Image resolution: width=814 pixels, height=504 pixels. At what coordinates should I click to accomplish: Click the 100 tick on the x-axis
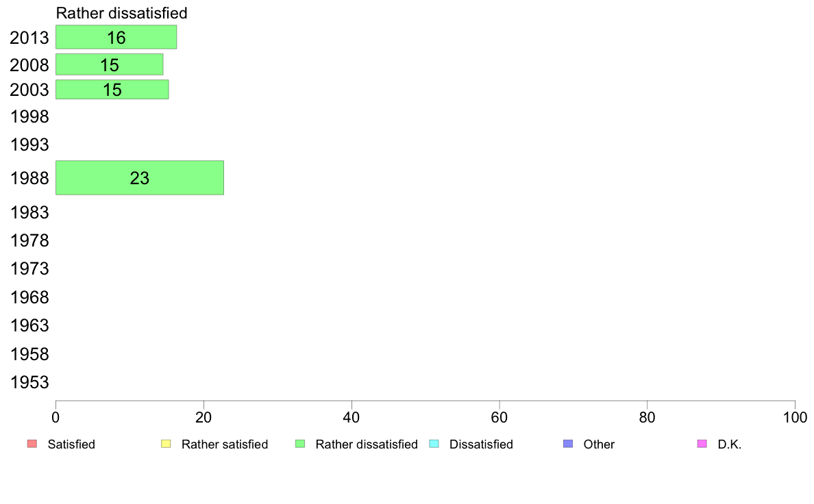(x=795, y=417)
